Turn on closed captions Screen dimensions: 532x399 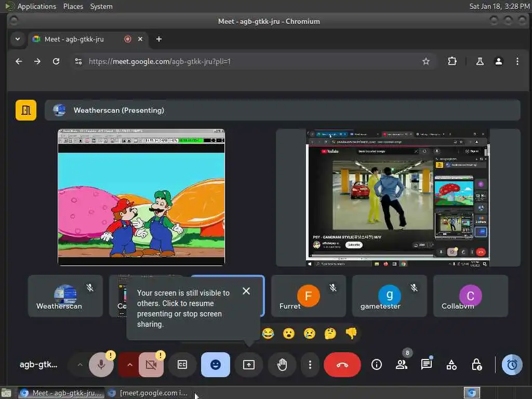click(x=182, y=365)
